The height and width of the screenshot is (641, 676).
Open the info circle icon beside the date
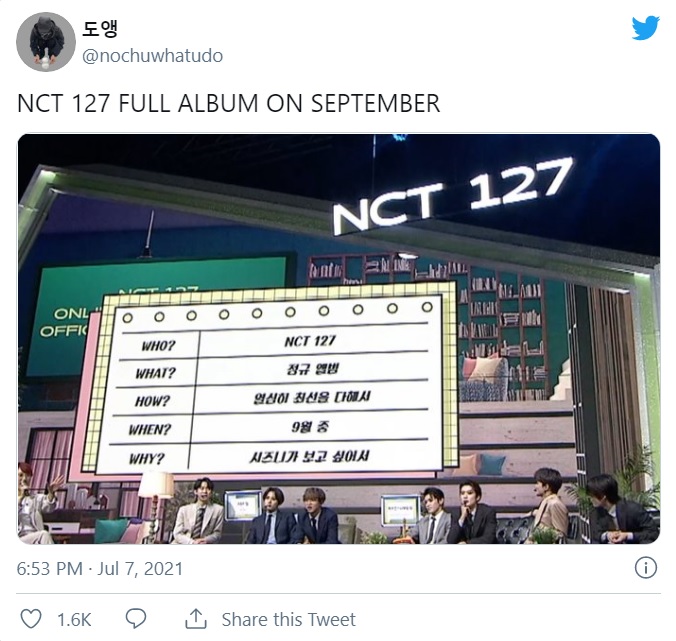[645, 568]
